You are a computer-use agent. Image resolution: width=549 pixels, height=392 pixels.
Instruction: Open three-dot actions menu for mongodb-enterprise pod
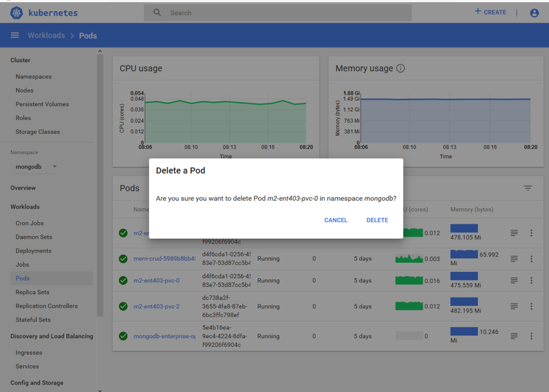pos(531,336)
